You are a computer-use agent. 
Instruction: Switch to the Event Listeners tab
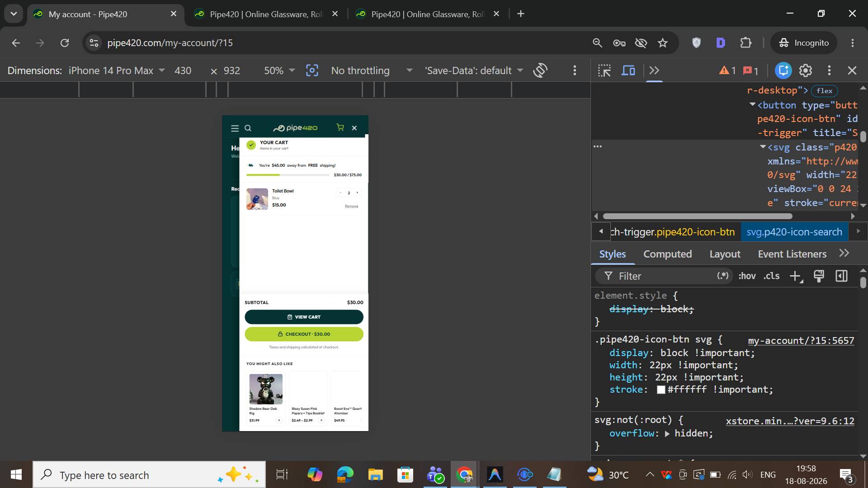(x=792, y=254)
